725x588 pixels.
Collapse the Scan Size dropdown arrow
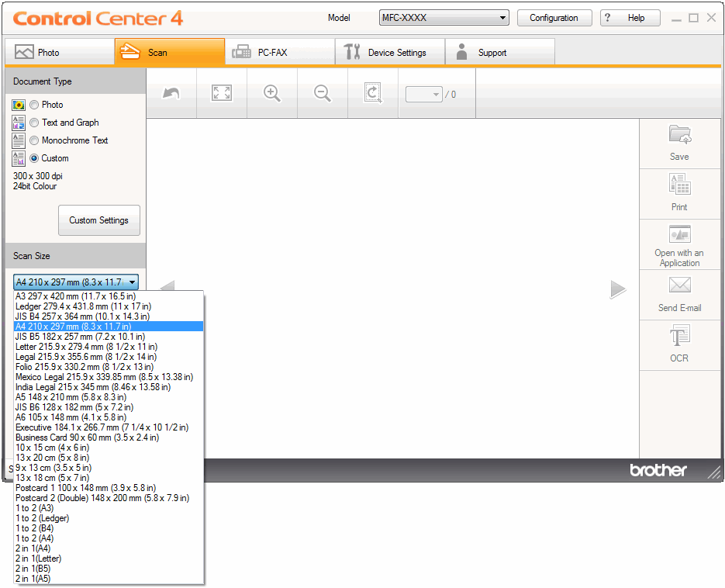133,282
